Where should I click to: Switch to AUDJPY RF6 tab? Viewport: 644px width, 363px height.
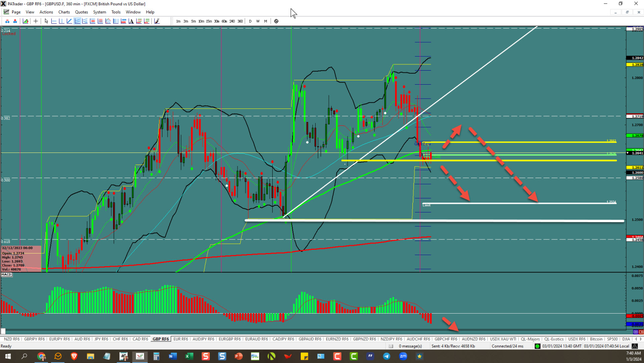(x=203, y=339)
